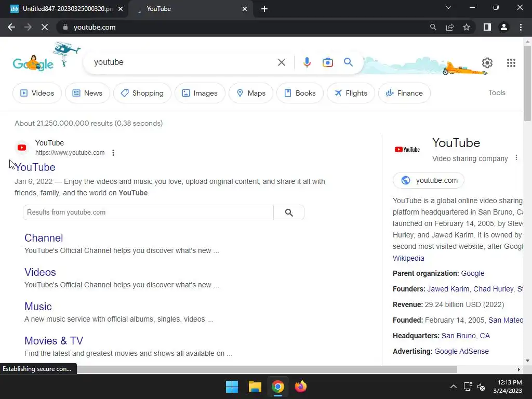Click the zoom magnifier in address bar
This screenshot has height=399, width=532.
click(x=433, y=27)
